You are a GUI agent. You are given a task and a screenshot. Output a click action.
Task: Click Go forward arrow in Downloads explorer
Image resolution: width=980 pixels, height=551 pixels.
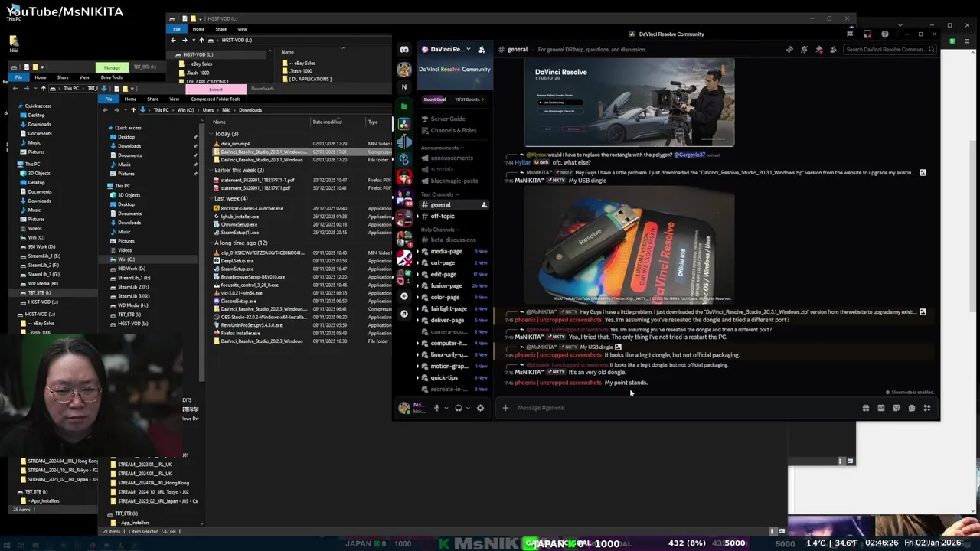click(x=115, y=110)
